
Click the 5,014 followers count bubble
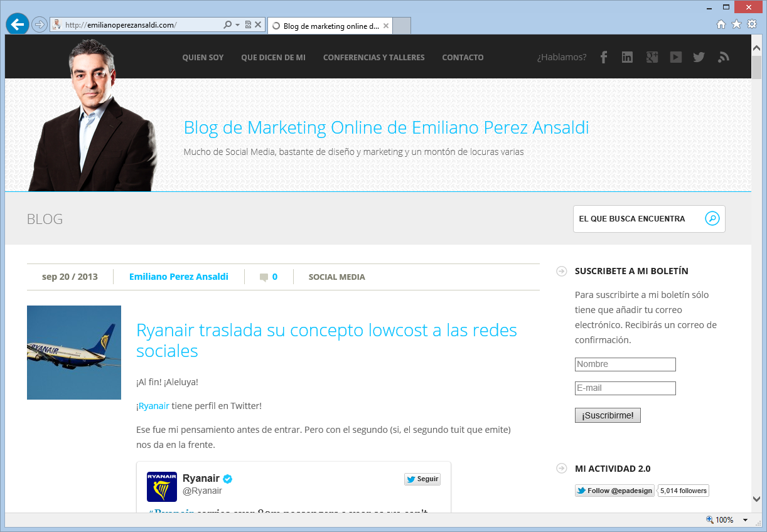point(684,491)
